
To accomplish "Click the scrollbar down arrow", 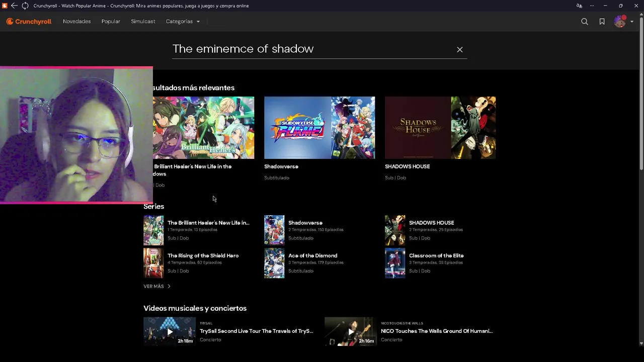I will click(641, 343).
